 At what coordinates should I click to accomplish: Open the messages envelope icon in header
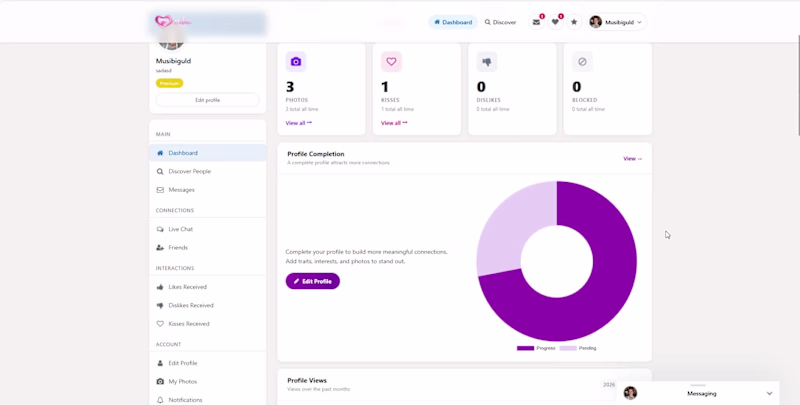[536, 22]
